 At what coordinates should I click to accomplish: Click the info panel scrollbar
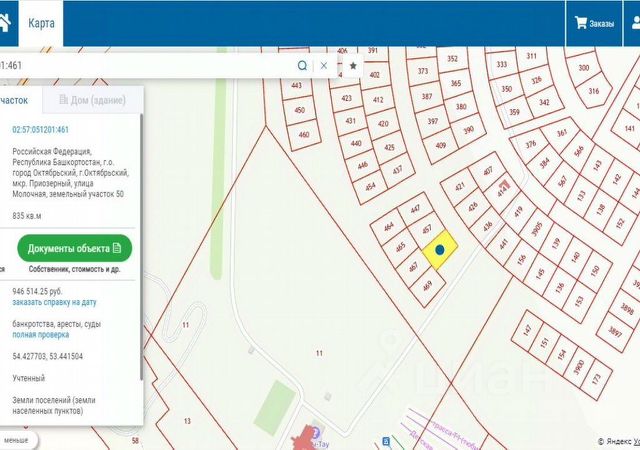coord(142,247)
